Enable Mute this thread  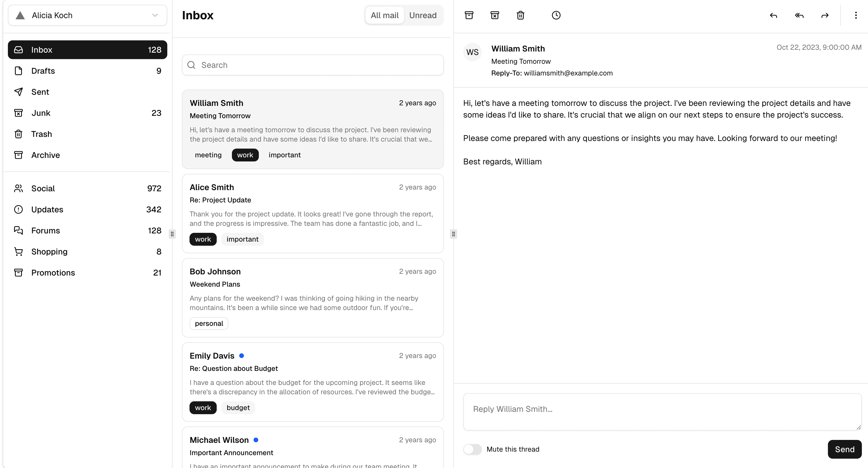tap(472, 449)
